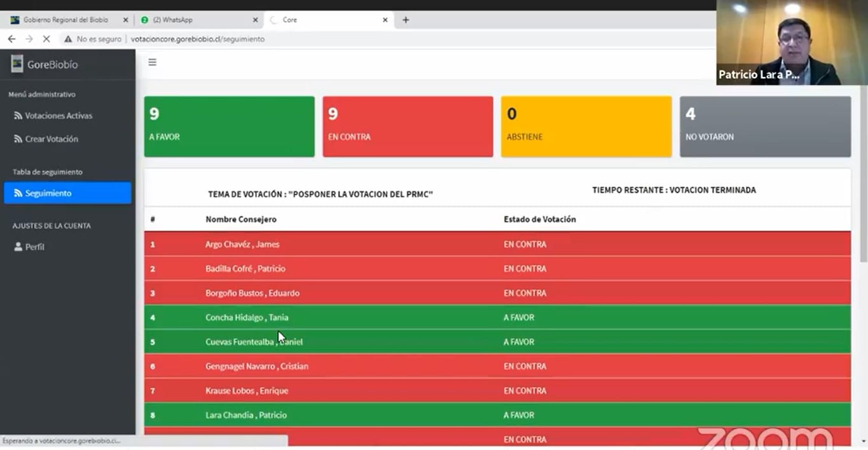The height and width of the screenshot is (450, 868).
Task: Select row Cuevas Fuentealba, Daniel
Action: [497, 342]
